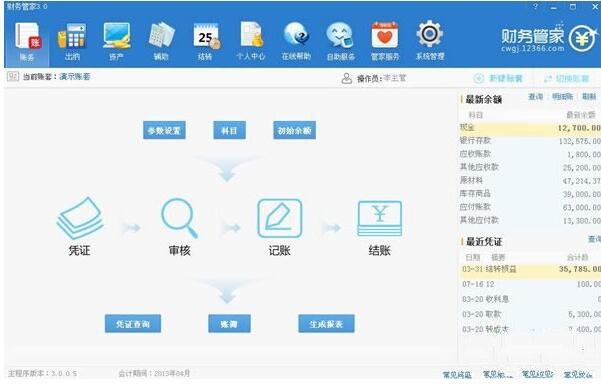601x388 pixels.
Task: Click the 记账 pencil edit icon
Action: tap(279, 218)
